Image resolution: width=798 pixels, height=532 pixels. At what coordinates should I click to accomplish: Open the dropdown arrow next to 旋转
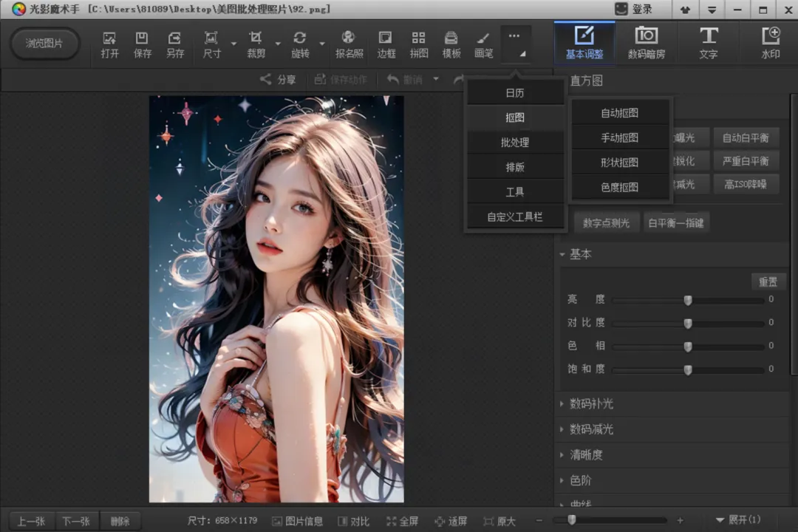pos(322,44)
